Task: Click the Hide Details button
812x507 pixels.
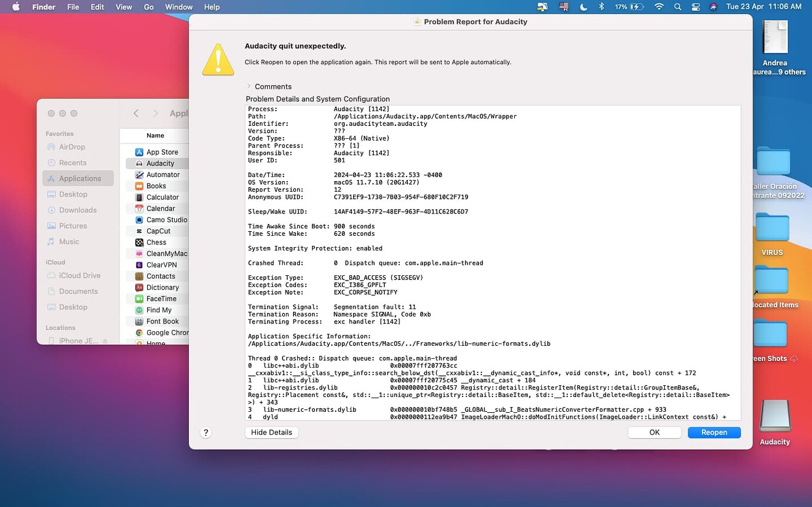Action: 271,432
